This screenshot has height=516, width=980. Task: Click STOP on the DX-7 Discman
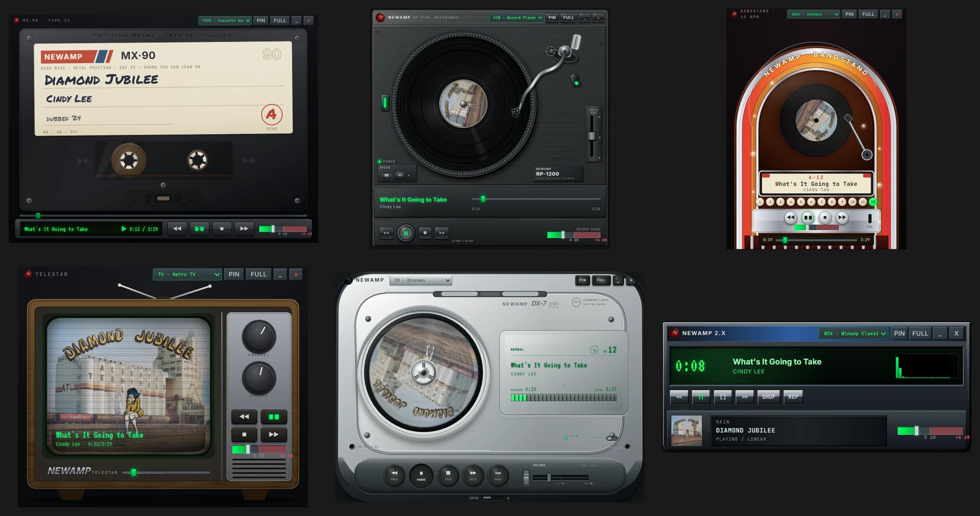pyautogui.click(x=448, y=475)
